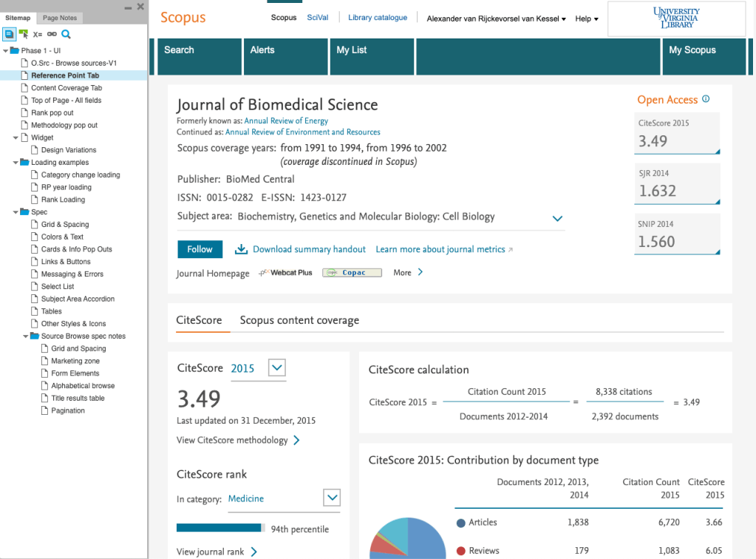The height and width of the screenshot is (559, 756).
Task: Switch to the Page Notes tab
Action: (x=61, y=18)
